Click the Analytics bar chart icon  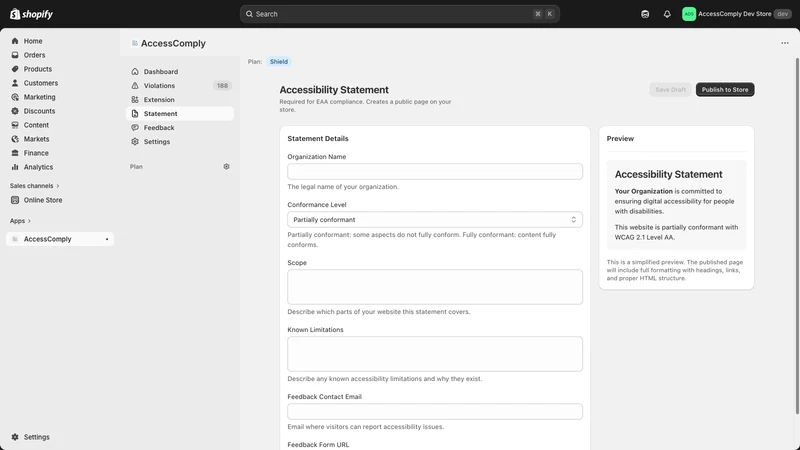[x=15, y=167]
